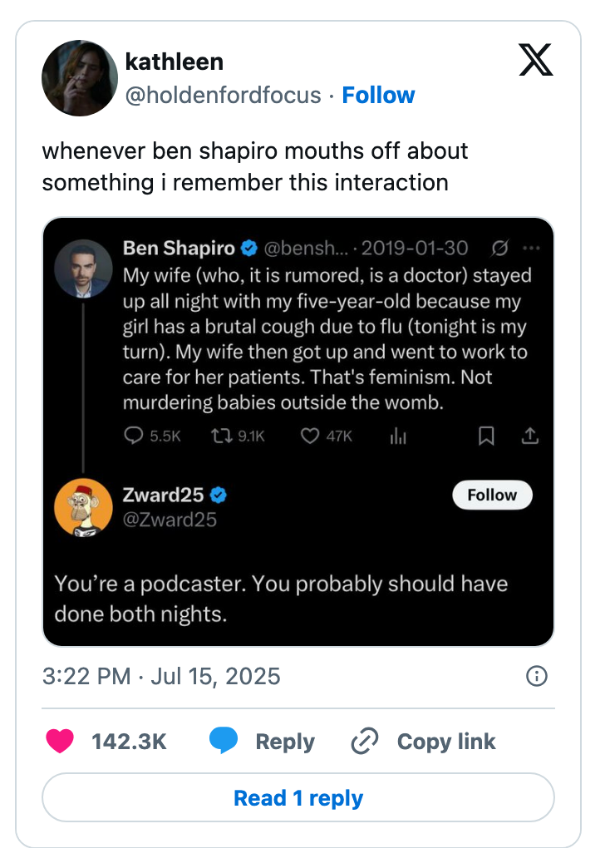
Task: Open the tweet info circle icon
Action: point(537,676)
